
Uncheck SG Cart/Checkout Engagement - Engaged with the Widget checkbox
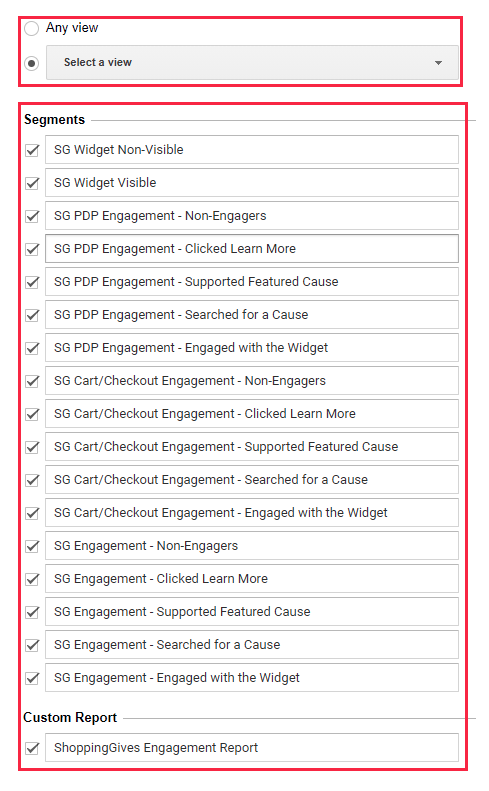pyautogui.click(x=32, y=514)
